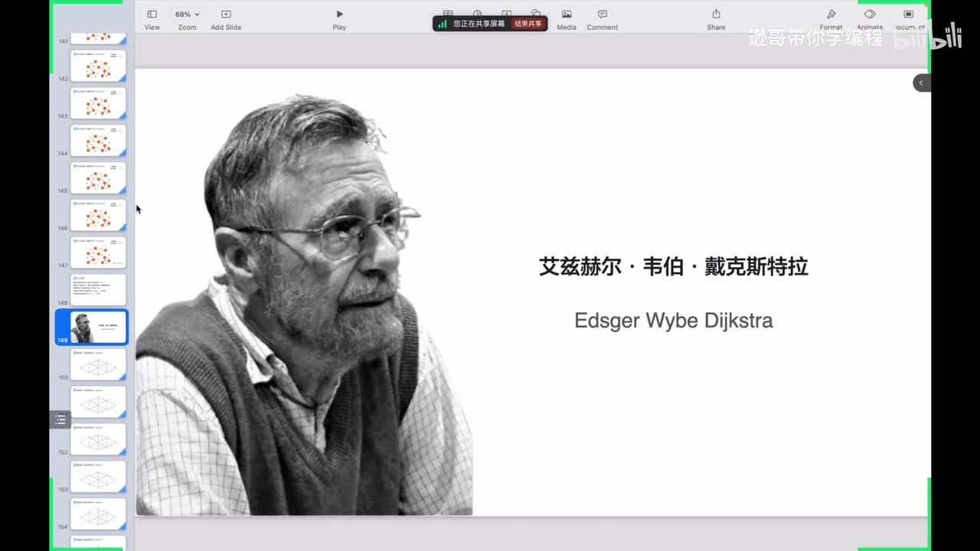Click the green signal bars screen-sharing indicator
The image size is (980, 551).
[443, 24]
